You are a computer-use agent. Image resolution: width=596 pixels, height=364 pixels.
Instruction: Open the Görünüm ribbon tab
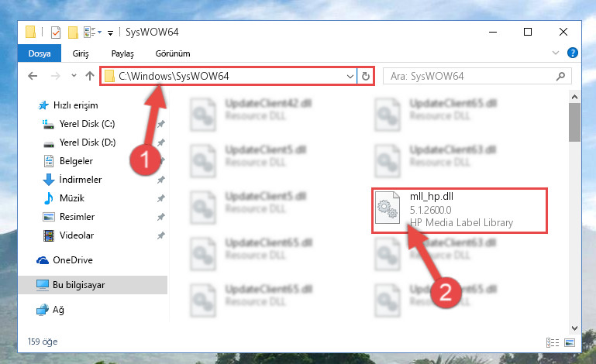click(173, 53)
